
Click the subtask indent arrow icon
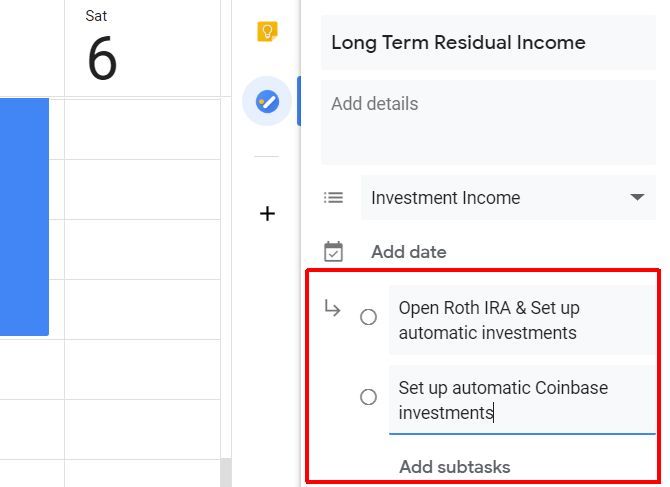click(x=333, y=309)
